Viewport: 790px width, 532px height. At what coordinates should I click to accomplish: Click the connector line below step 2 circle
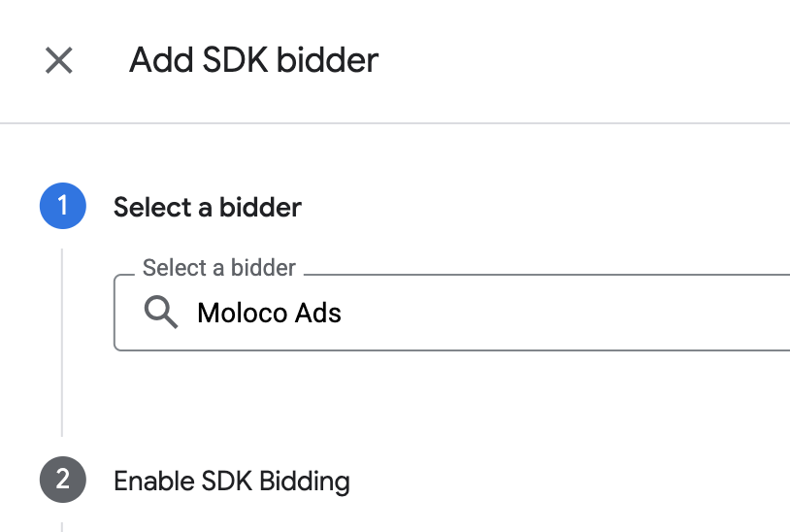click(62, 525)
